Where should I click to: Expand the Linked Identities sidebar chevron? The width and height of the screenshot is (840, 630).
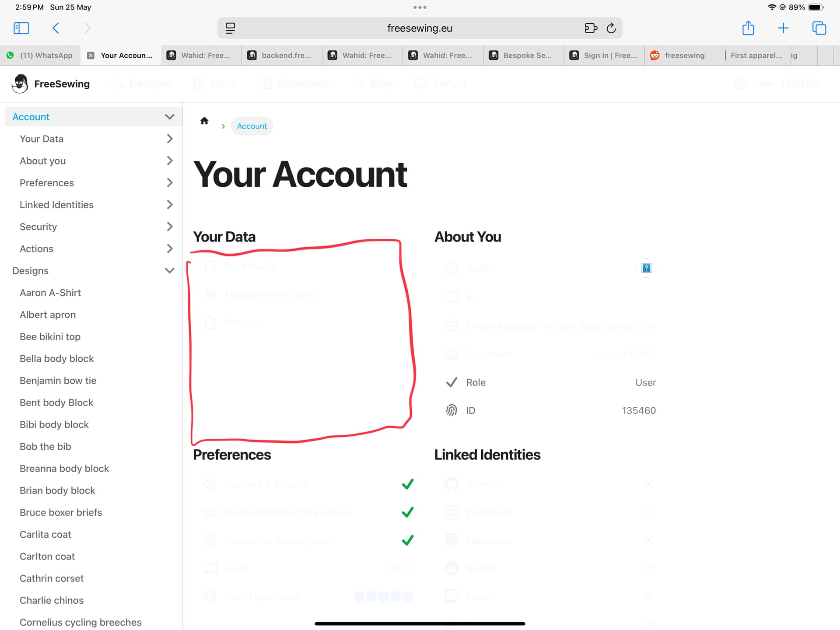pyautogui.click(x=170, y=204)
